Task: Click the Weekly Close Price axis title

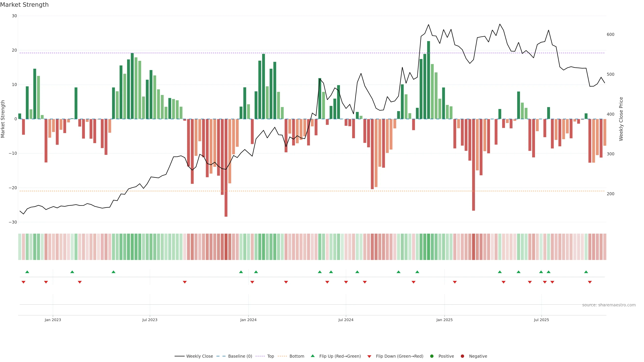Action: tap(621, 119)
